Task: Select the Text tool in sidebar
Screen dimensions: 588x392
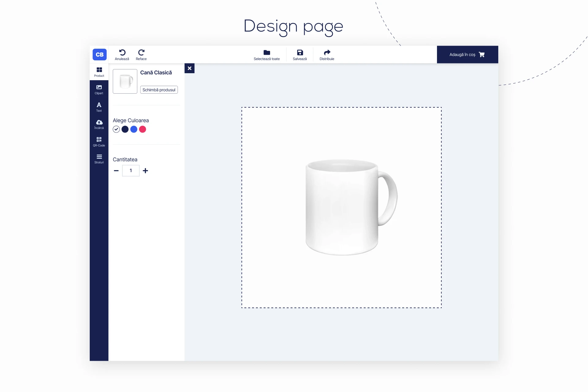Action: pos(99,107)
